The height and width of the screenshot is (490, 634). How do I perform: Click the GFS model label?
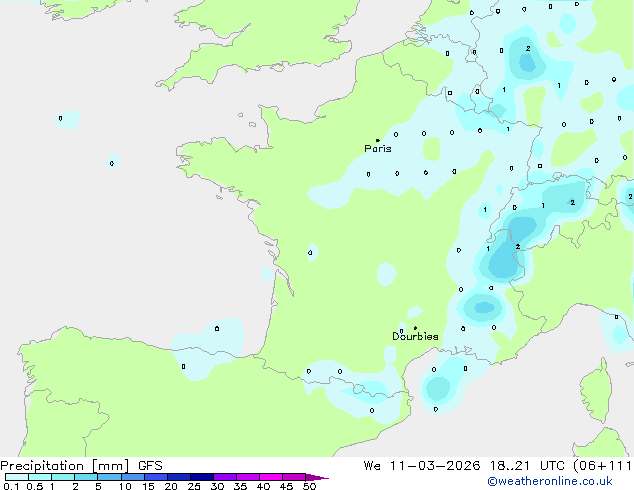(150, 466)
